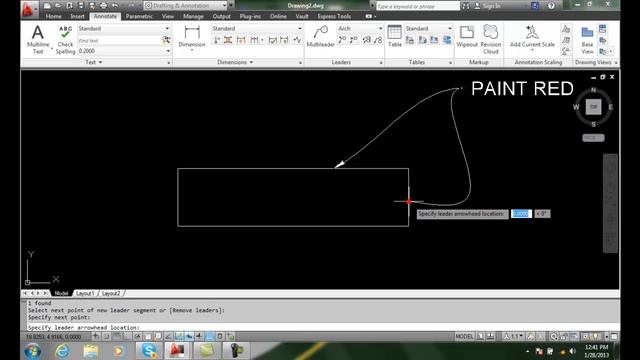Open the Home ribbon tab
The image size is (640, 360).
53,16
